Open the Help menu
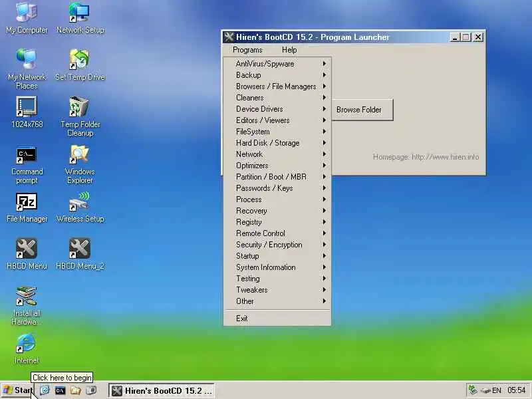This screenshot has height=399, width=532. coord(289,50)
